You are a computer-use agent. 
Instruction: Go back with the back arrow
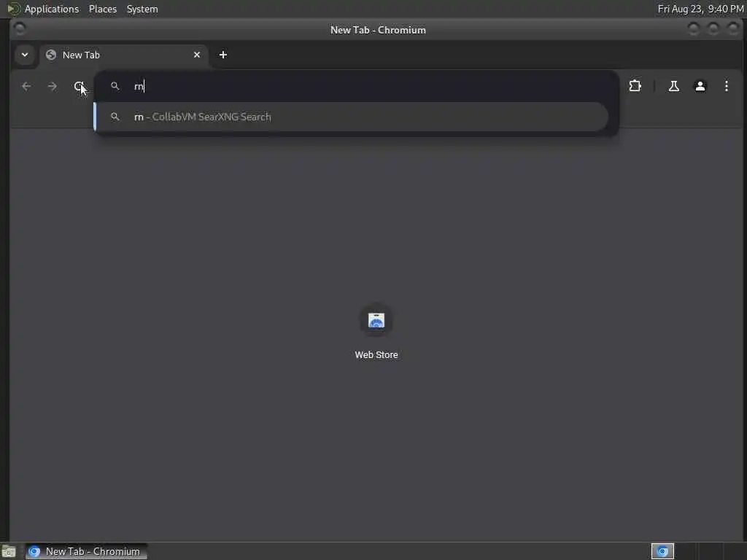tap(26, 86)
